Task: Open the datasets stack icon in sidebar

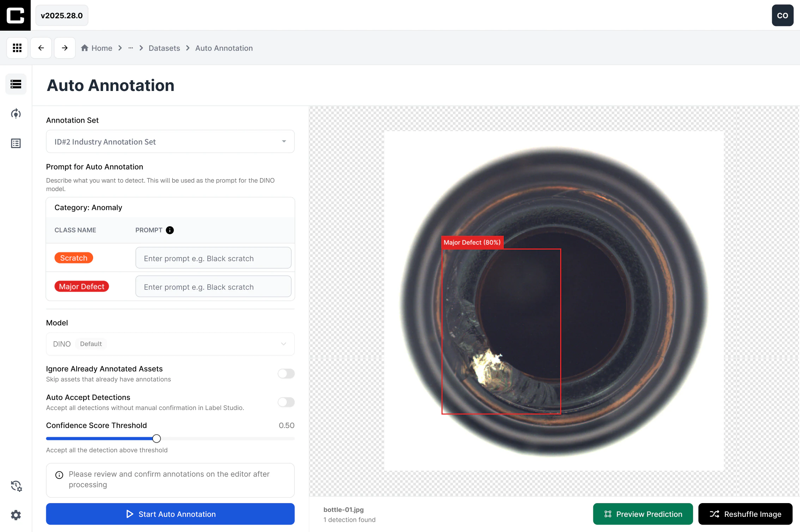Action: coord(16,84)
